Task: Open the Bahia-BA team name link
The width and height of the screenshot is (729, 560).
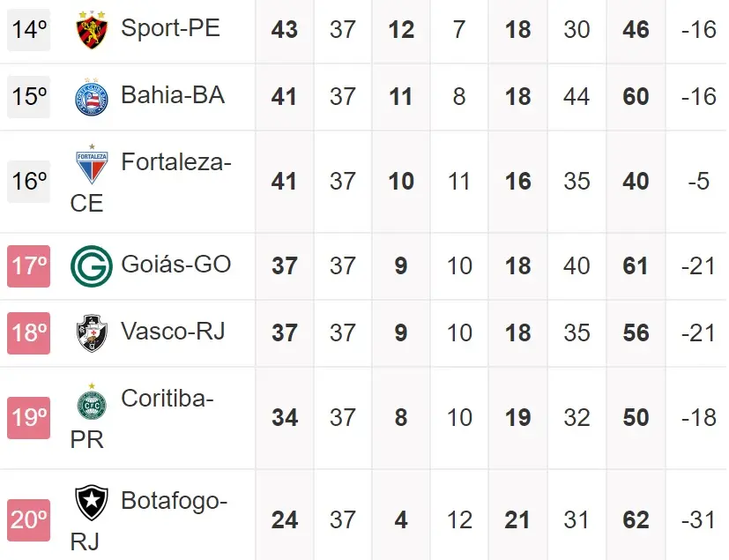Action: coord(173,95)
